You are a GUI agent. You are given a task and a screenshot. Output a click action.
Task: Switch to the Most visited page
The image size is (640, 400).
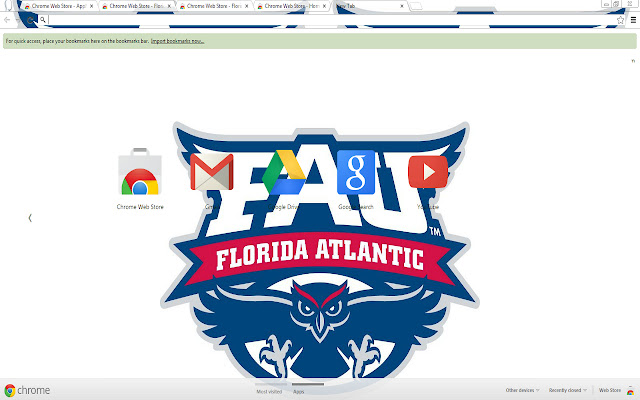coord(269,391)
